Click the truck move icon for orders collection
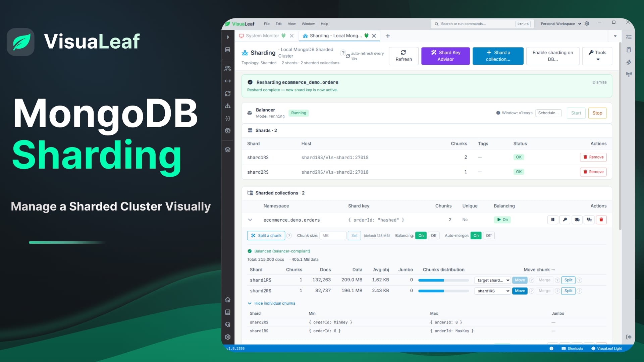 (577, 220)
